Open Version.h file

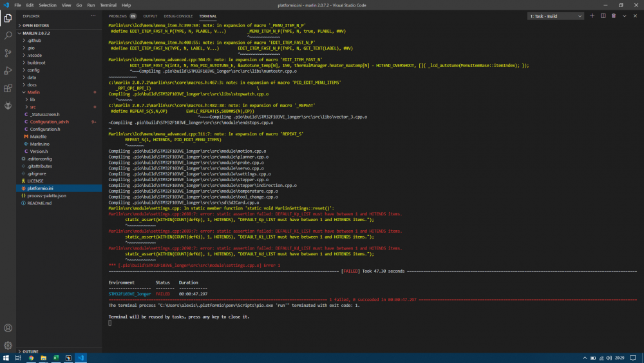pos(59,152)
